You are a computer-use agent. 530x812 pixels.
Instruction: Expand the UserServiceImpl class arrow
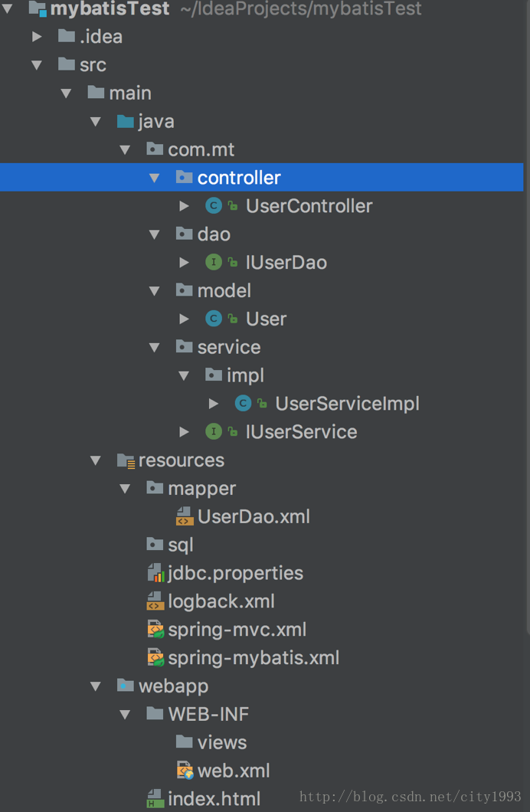[x=213, y=404]
